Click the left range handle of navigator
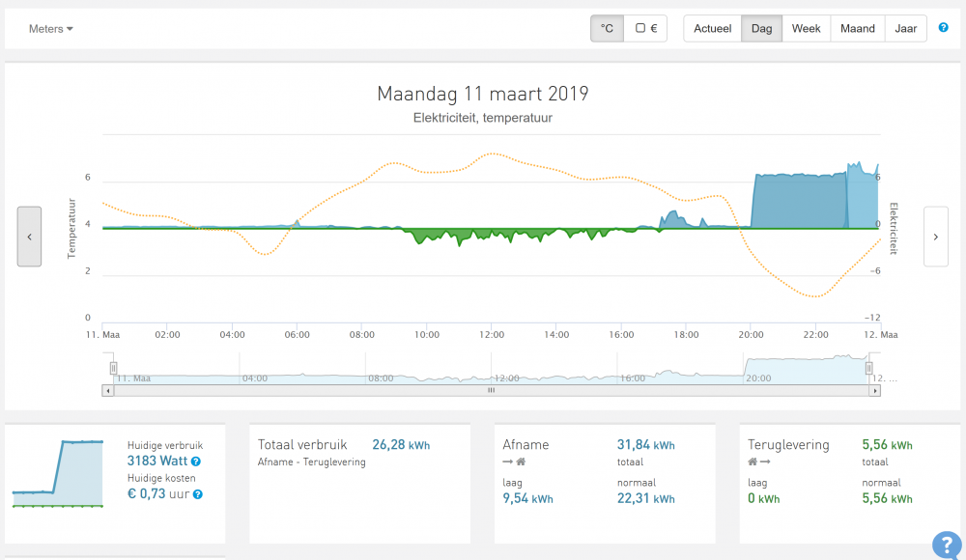Viewport: 966px width, 560px height. [113, 368]
